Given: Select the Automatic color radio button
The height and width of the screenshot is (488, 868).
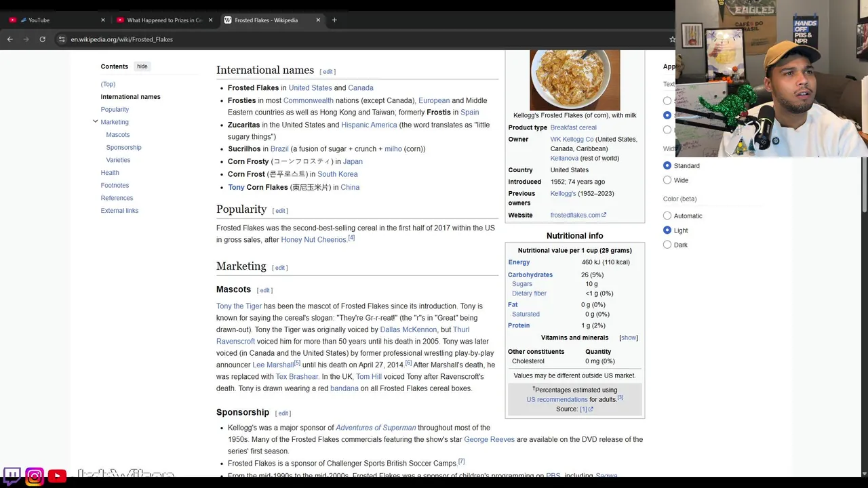Looking at the screenshot, I should (667, 216).
